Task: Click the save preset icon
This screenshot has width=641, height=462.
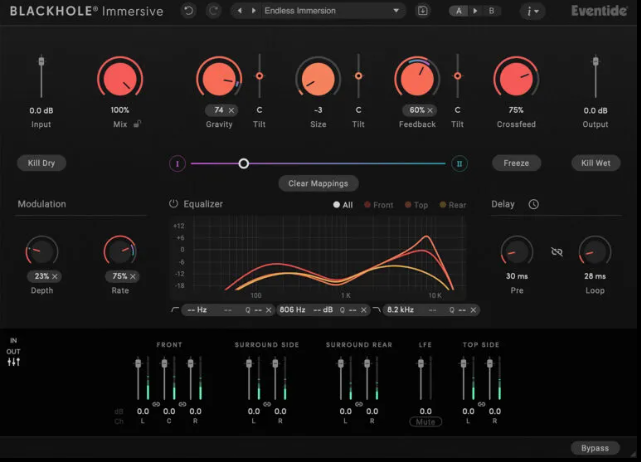Action: [422, 11]
